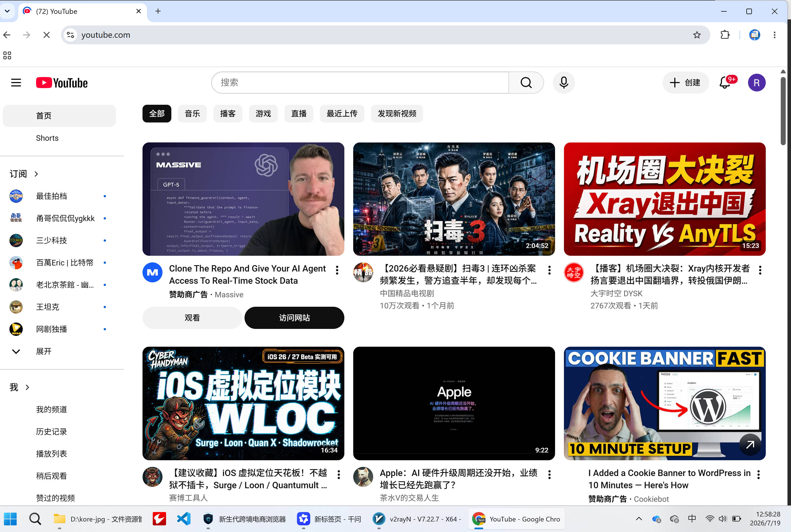This screenshot has height=532, width=791.
Task: Open the iOS 虚拟定位模块 WLOC thumbnail
Action: tap(243, 403)
